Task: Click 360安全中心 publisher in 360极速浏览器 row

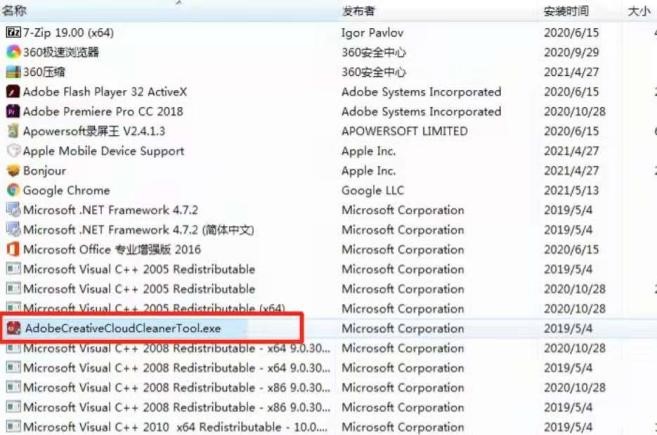Action: click(373, 52)
